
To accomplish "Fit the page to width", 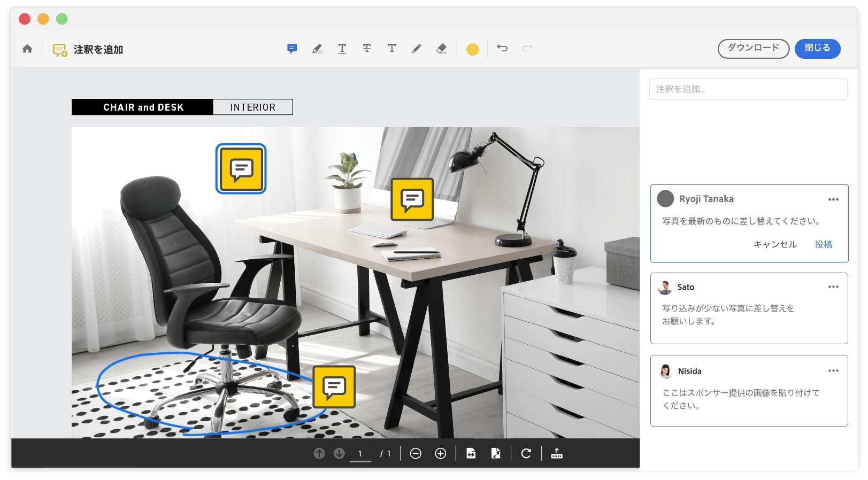I will [x=471, y=453].
